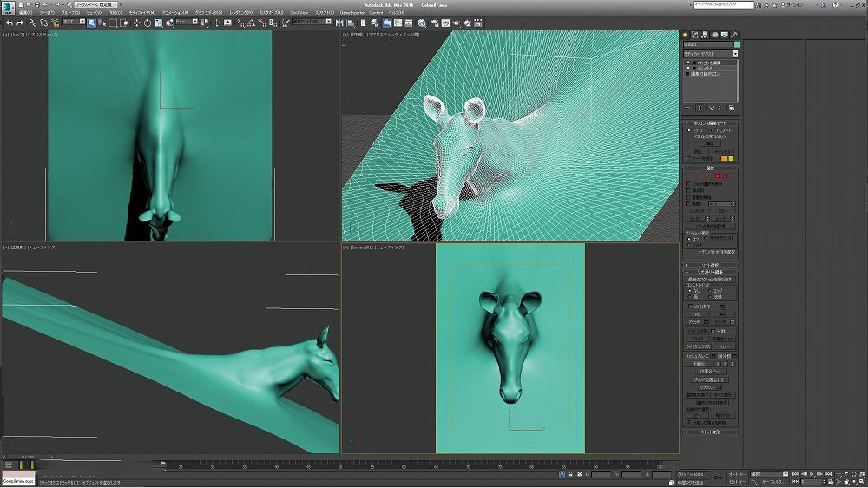Image resolution: width=868 pixels, height=488 pixels.
Task: Open the Select by Name dialog
Action: pos(102,23)
